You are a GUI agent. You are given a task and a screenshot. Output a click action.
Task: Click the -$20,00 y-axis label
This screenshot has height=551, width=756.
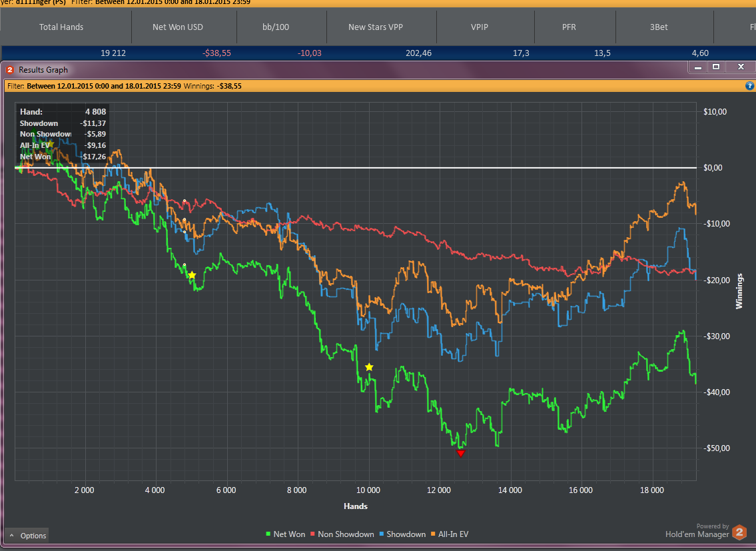tap(716, 280)
